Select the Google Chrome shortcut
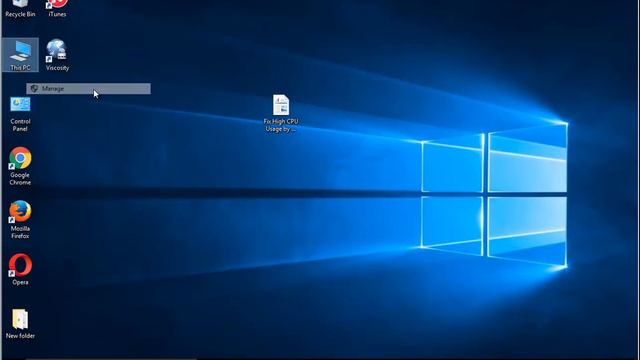 20,167
